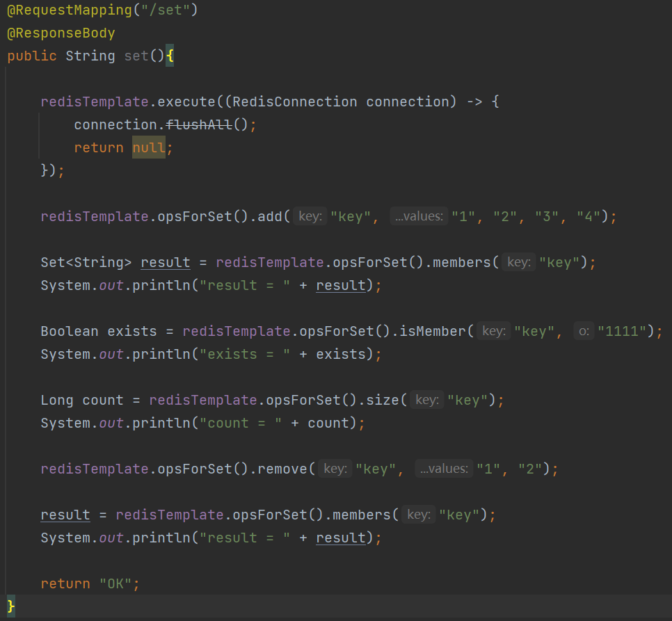Click 'connection' lambda parameter name

(x=407, y=102)
